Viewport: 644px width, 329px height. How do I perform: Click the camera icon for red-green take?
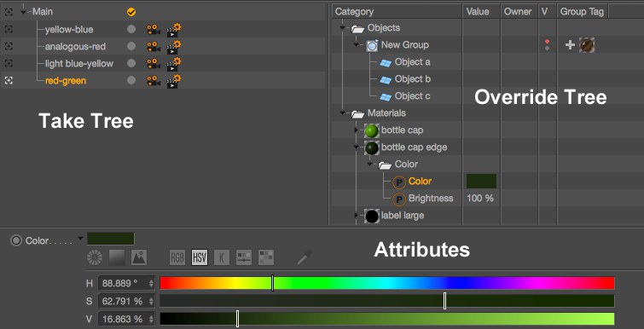[x=154, y=81]
